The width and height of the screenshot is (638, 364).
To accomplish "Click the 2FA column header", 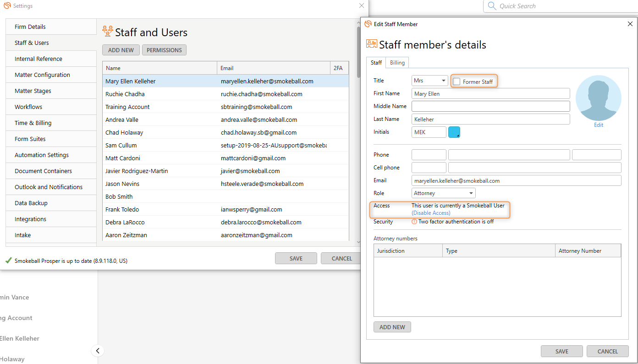I will pyautogui.click(x=339, y=68).
